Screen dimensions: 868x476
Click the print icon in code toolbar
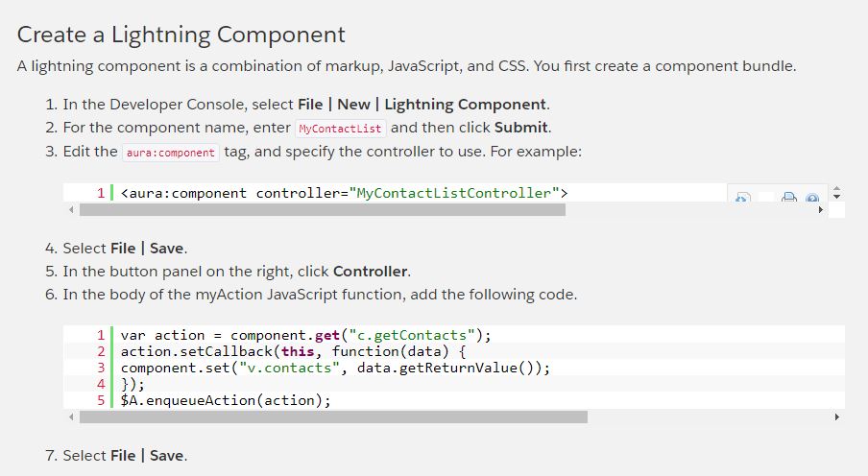tap(788, 198)
